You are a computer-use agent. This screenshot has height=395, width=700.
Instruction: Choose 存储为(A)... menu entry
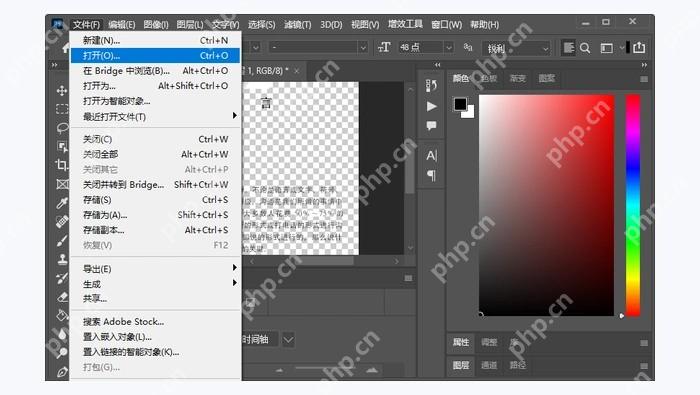pos(155,215)
